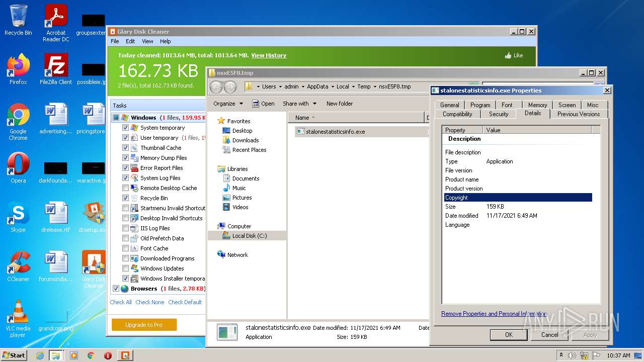This screenshot has width=644, height=362.
Task: Expand AppData breadcrumb dropdown arrow
Action: 332,86
